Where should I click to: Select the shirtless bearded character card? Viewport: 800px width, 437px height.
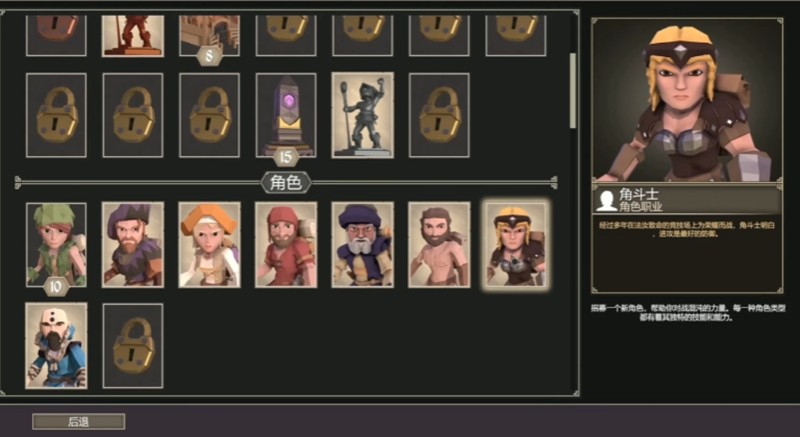(x=439, y=245)
